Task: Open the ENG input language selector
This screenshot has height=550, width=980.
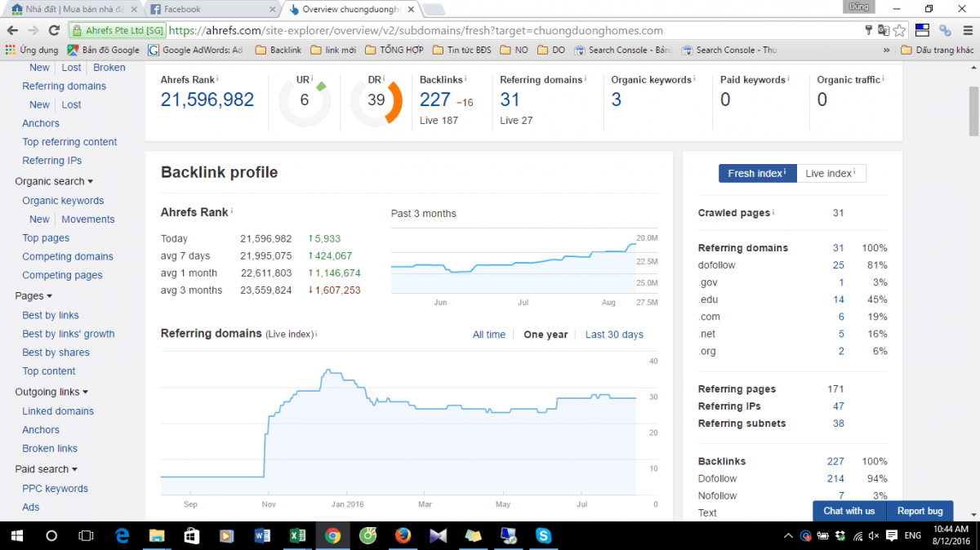Action: [x=912, y=536]
